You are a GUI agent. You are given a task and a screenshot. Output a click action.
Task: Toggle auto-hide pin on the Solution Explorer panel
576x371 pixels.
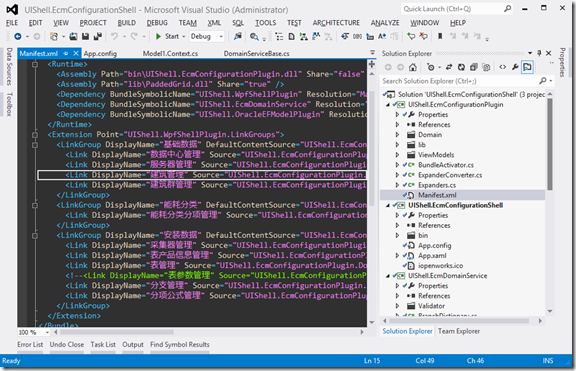539,53
